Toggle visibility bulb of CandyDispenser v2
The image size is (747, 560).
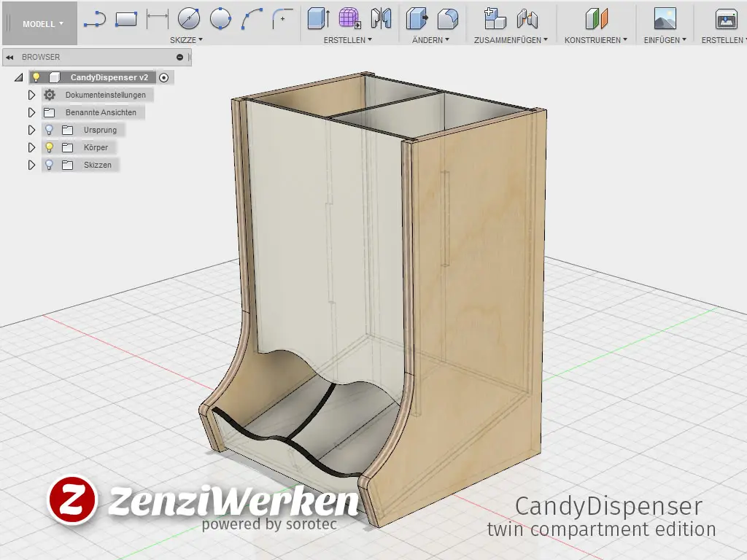tap(36, 77)
